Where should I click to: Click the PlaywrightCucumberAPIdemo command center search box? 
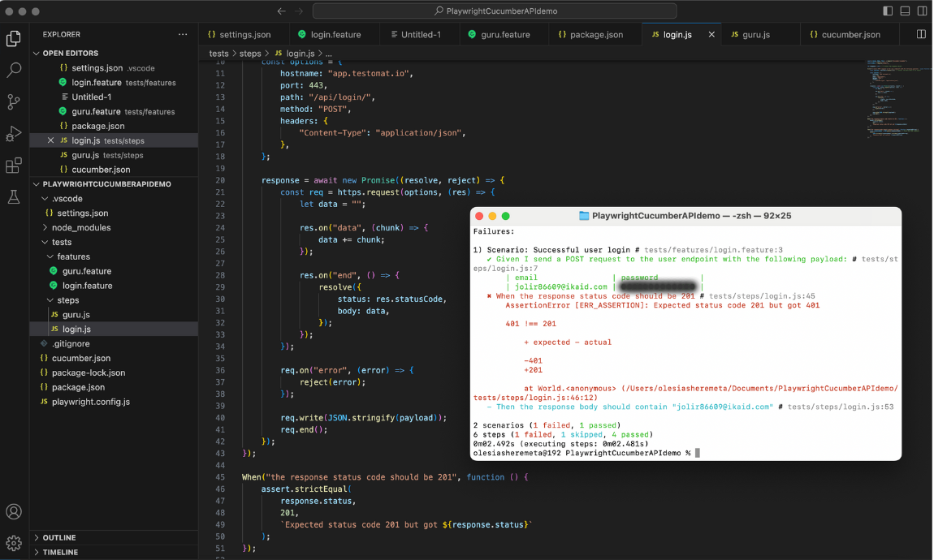(495, 11)
